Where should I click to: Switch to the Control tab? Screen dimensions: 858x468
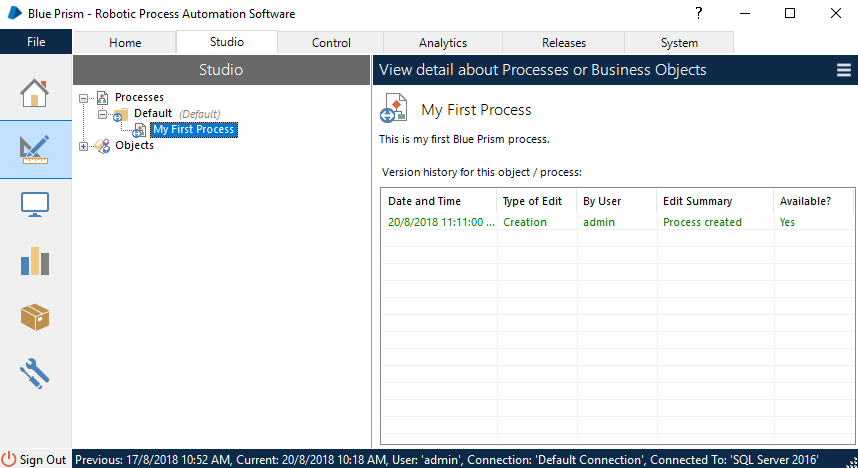tap(331, 43)
